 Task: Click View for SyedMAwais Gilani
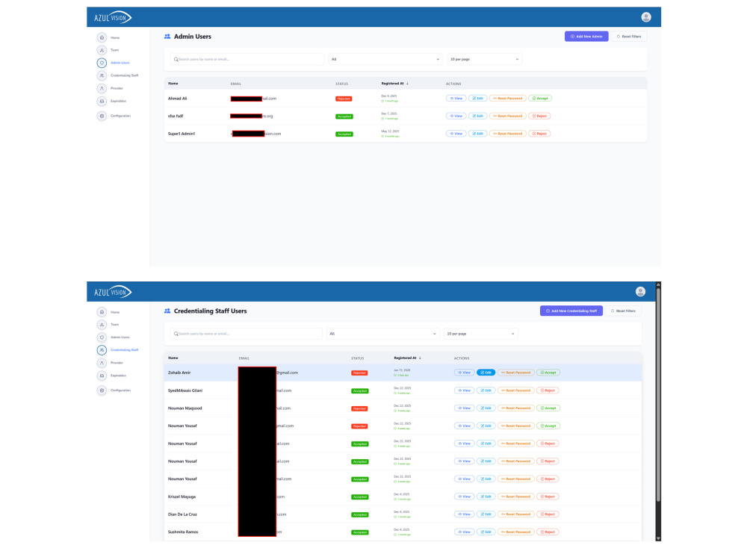pos(464,391)
